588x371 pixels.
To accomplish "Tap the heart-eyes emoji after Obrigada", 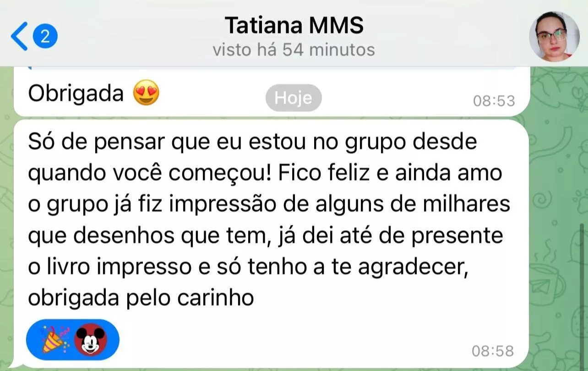I will (x=146, y=94).
